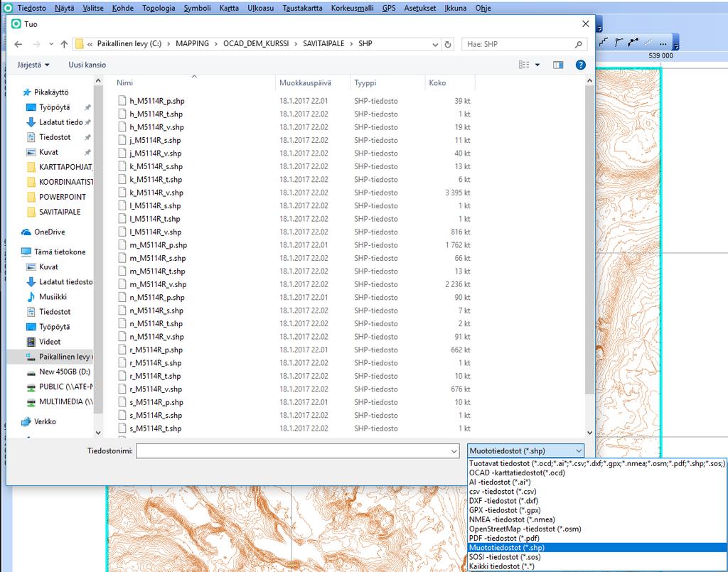Select the file m_M5114R_p.shp
728x572 pixels.
(x=158, y=245)
